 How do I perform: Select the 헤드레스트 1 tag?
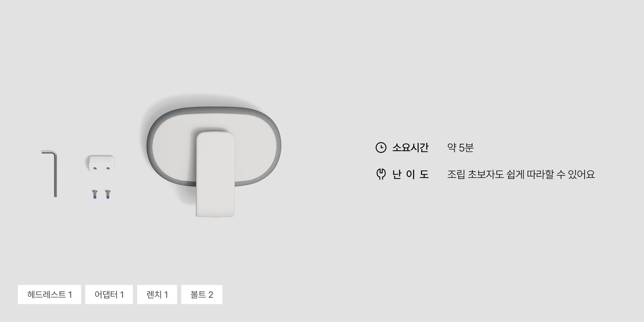coord(49,295)
